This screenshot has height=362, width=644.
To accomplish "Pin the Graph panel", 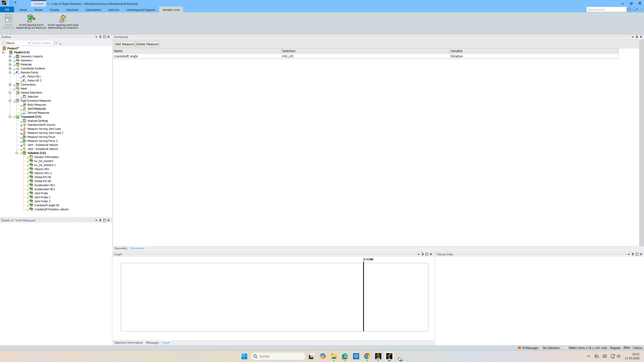I will 423,254.
